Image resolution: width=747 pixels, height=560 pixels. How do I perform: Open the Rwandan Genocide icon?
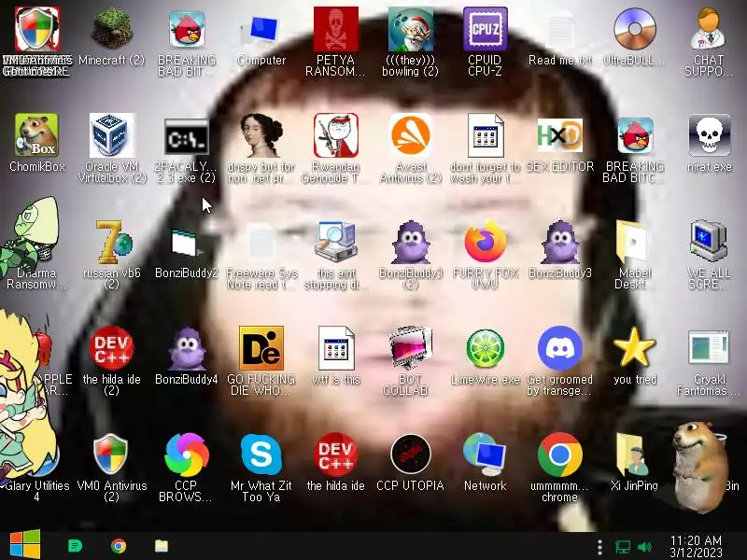point(336,135)
